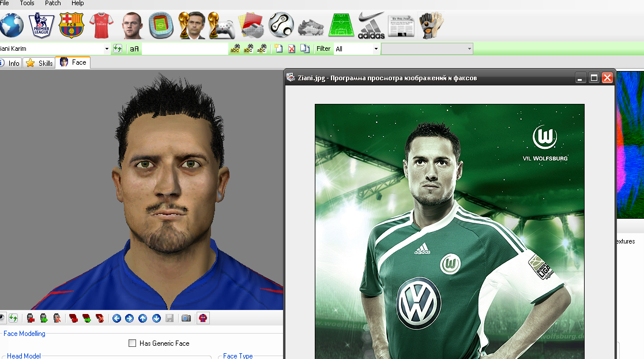Image resolution: width=644 pixels, height=359 pixels.
Task: Open the newspaper editor icon
Action: (x=401, y=27)
